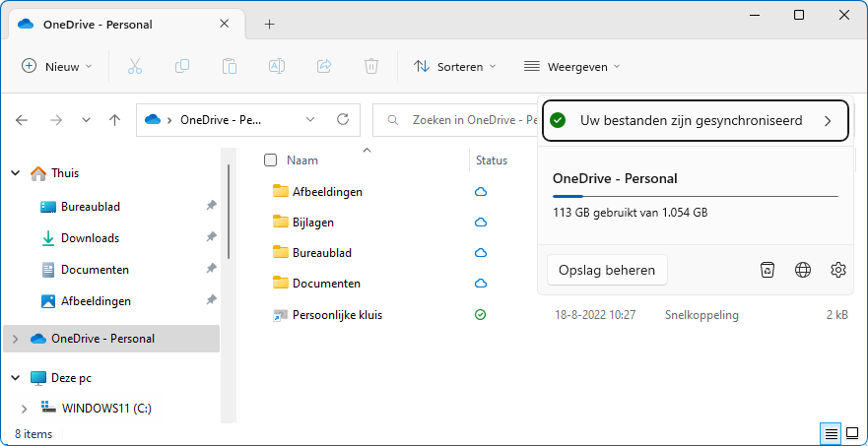Click the green checkmark sync status icon
Image resolution: width=868 pixels, height=446 pixels.
point(558,120)
